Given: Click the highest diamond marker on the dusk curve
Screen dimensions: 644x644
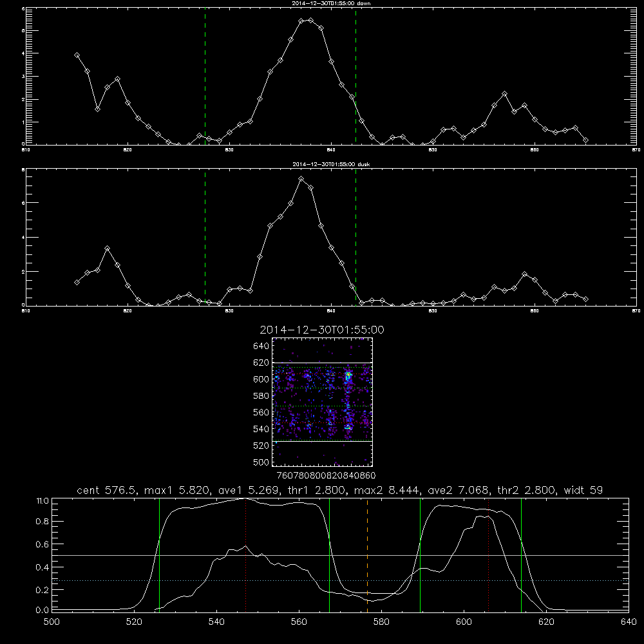Looking at the screenshot, I should click(x=301, y=178).
